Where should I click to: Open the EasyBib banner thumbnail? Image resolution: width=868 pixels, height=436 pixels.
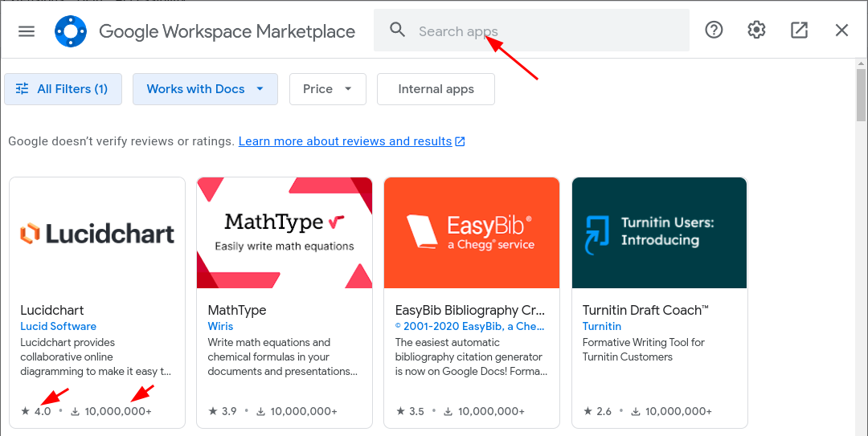(472, 233)
